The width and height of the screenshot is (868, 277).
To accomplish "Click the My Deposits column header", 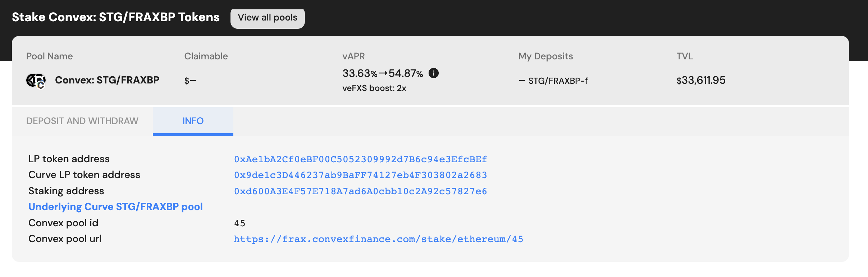I will point(545,56).
